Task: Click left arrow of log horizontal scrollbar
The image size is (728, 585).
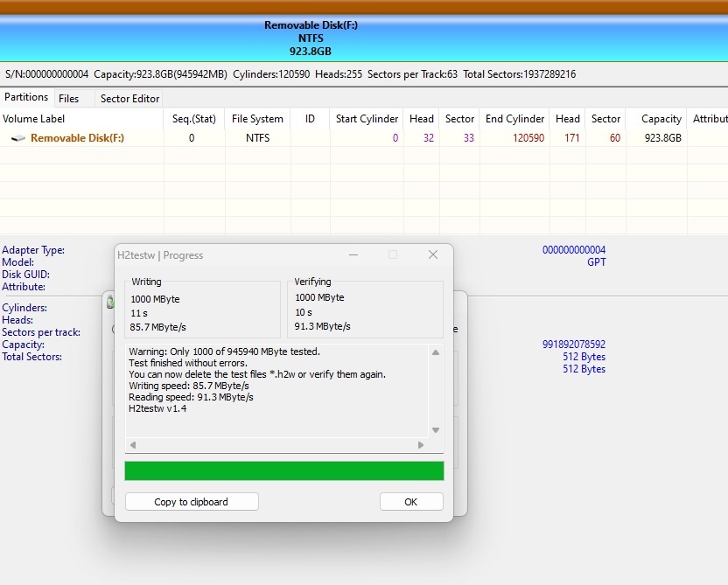Action: pyautogui.click(x=132, y=445)
